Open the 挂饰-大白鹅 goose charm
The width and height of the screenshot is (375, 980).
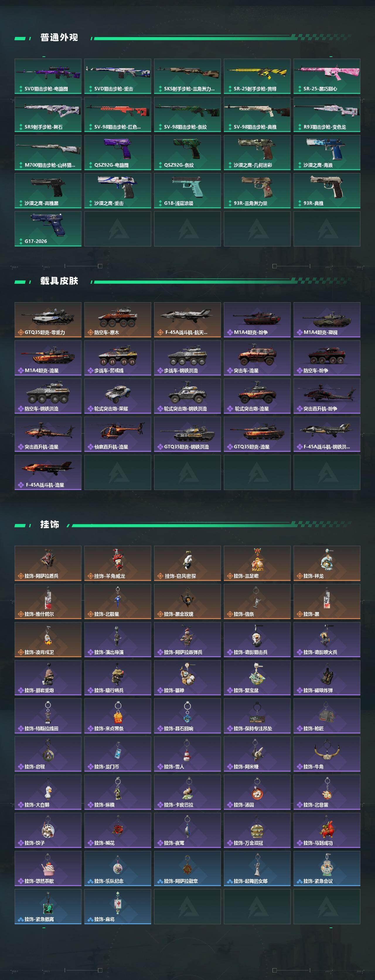pos(48,792)
